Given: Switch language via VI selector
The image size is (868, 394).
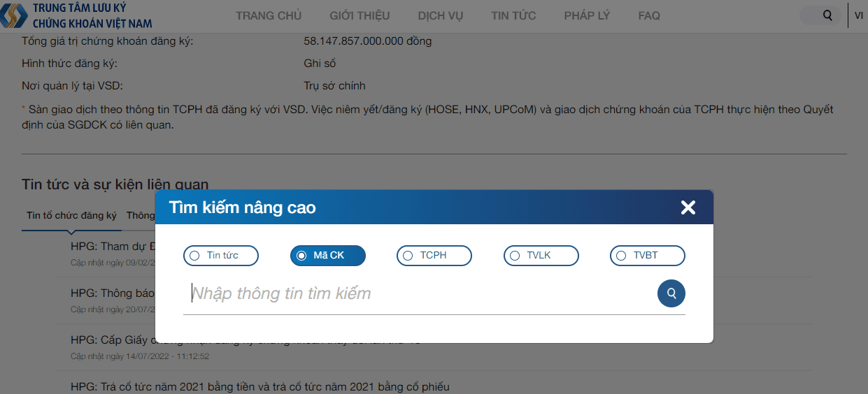Looking at the screenshot, I should point(859,15).
